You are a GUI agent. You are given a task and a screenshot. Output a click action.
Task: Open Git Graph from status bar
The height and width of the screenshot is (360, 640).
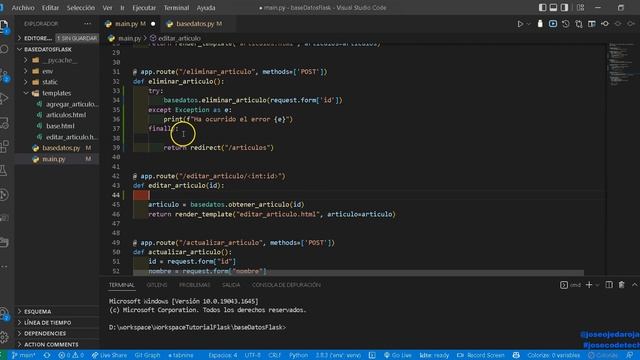click(147, 356)
